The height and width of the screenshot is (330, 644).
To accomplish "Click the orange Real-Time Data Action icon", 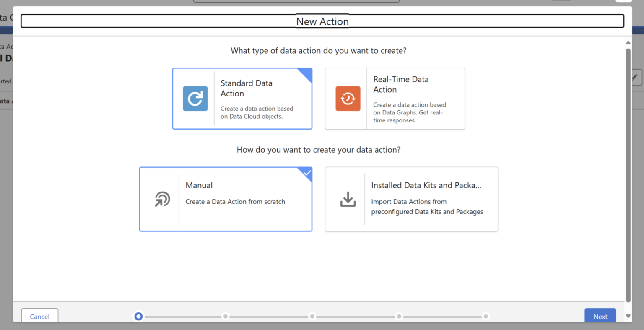I will [348, 99].
